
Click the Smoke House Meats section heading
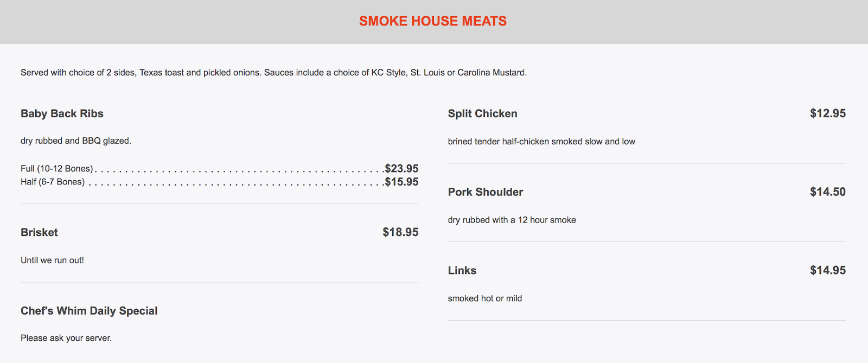433,21
